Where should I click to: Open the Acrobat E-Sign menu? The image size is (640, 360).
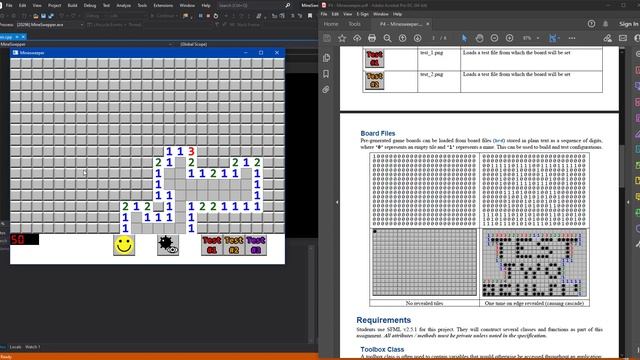362,14
